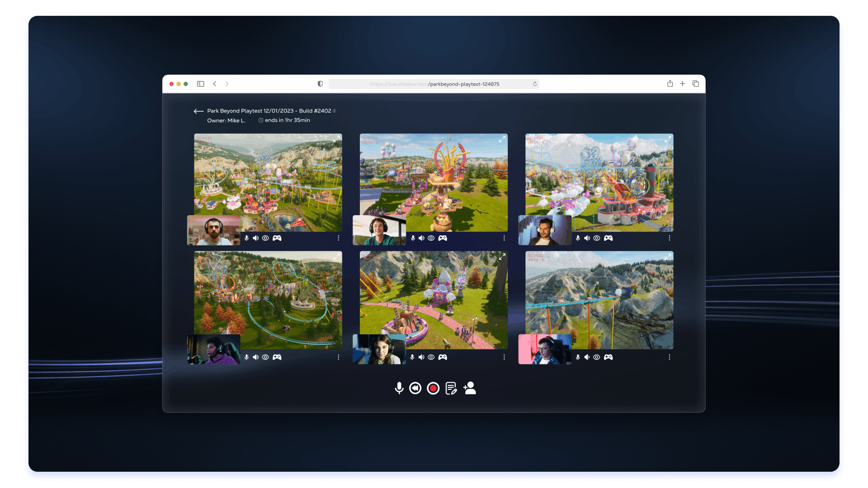Viewport: 868px width, 488px height.
Task: Click the browser forward chevron
Action: pos(227,84)
